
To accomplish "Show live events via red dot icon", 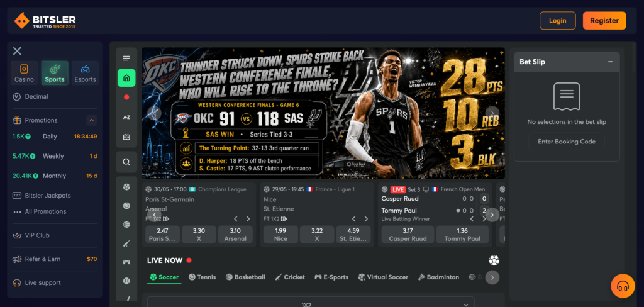I will coord(126,98).
